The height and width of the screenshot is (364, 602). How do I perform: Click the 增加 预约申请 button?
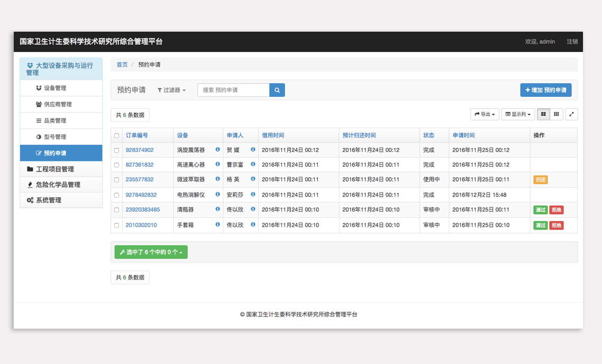(545, 90)
